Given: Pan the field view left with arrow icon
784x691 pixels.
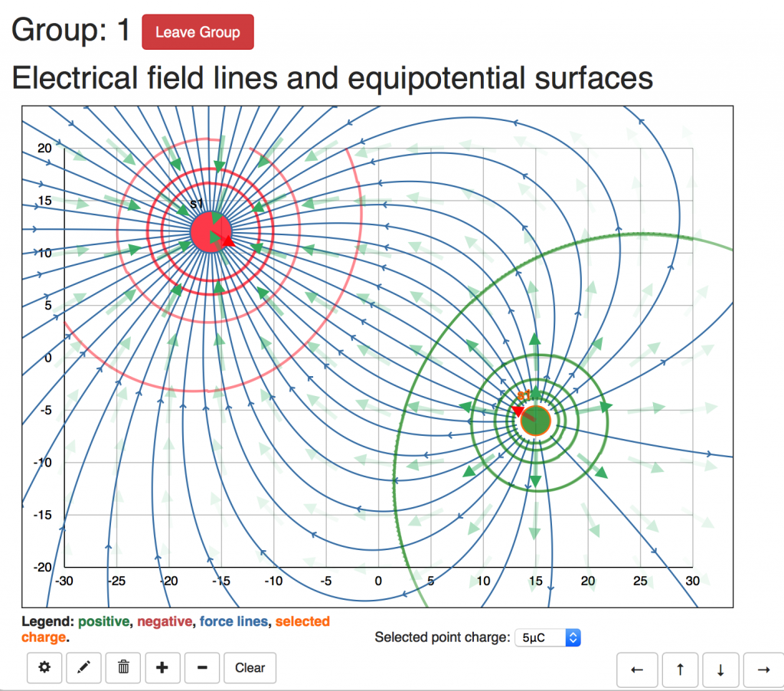Looking at the screenshot, I should [638, 669].
